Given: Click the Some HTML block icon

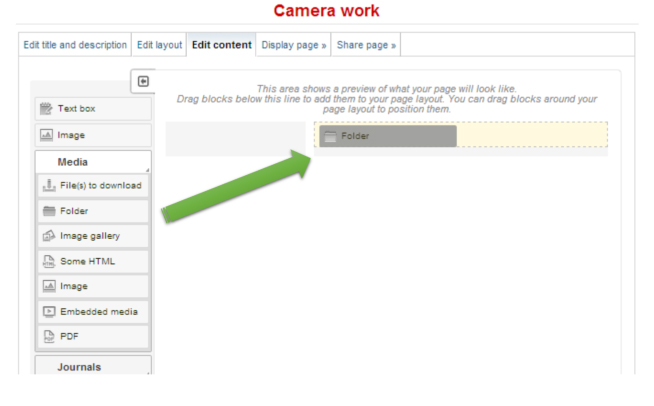Looking at the screenshot, I should tap(47, 262).
